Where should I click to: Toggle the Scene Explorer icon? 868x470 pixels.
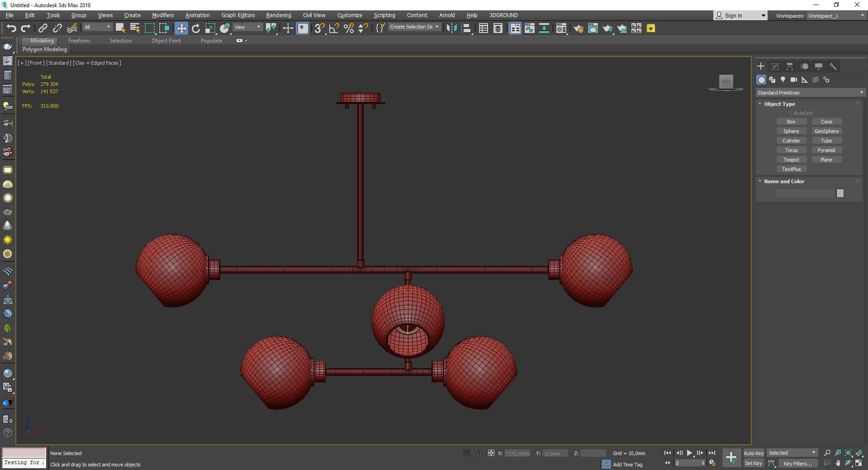484,28
